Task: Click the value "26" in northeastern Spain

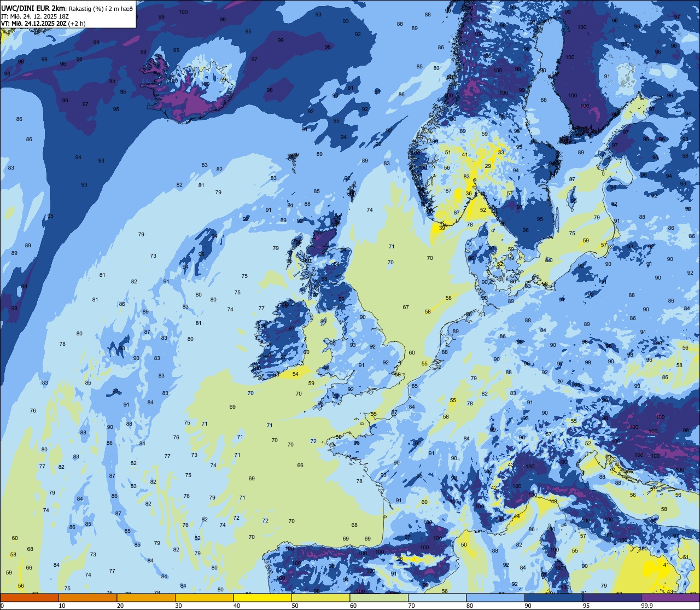Action: pos(400,559)
